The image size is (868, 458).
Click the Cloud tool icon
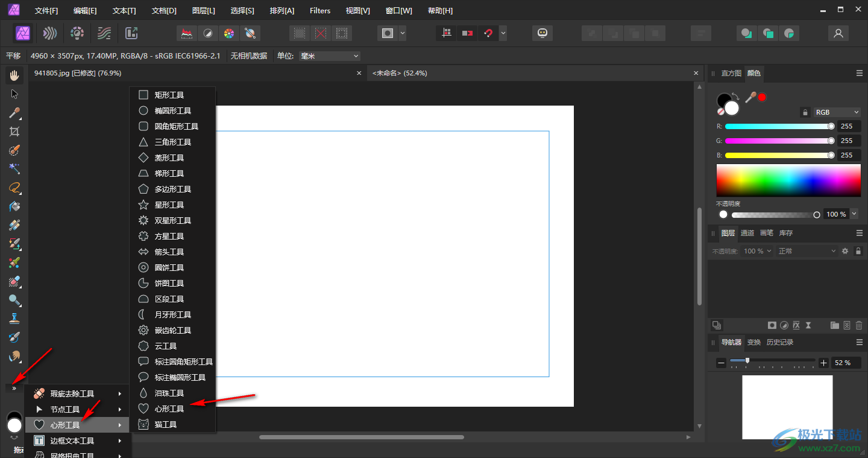point(143,346)
